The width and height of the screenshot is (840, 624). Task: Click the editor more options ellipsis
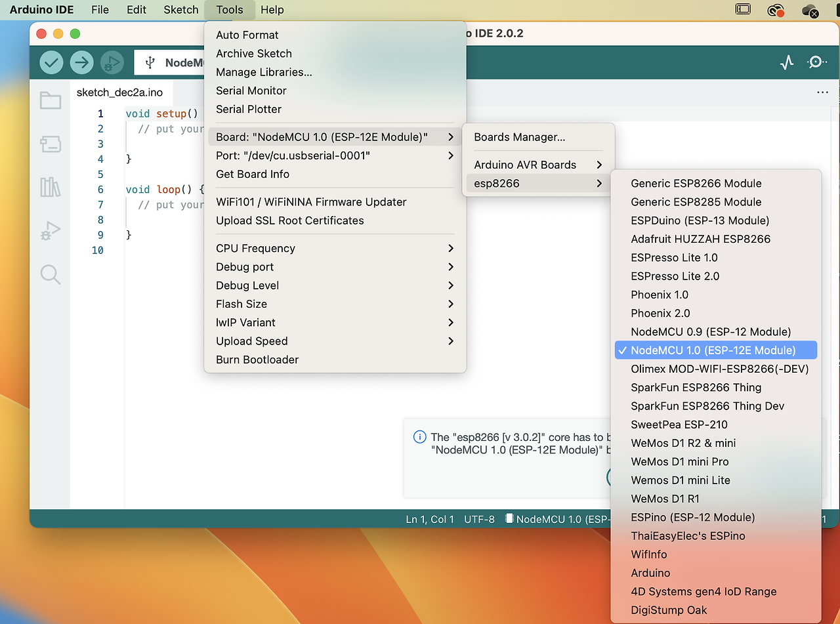click(x=822, y=93)
